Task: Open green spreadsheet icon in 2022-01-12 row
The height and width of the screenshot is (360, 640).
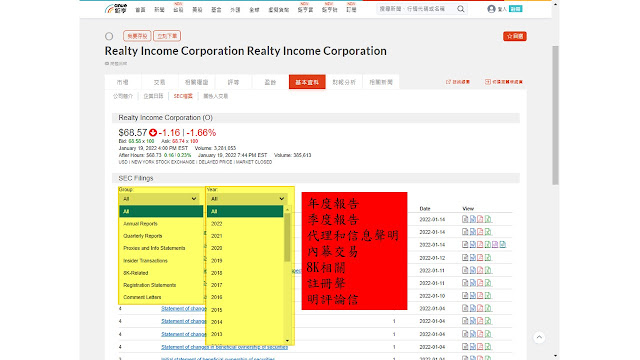Action: pyautogui.click(x=488, y=257)
